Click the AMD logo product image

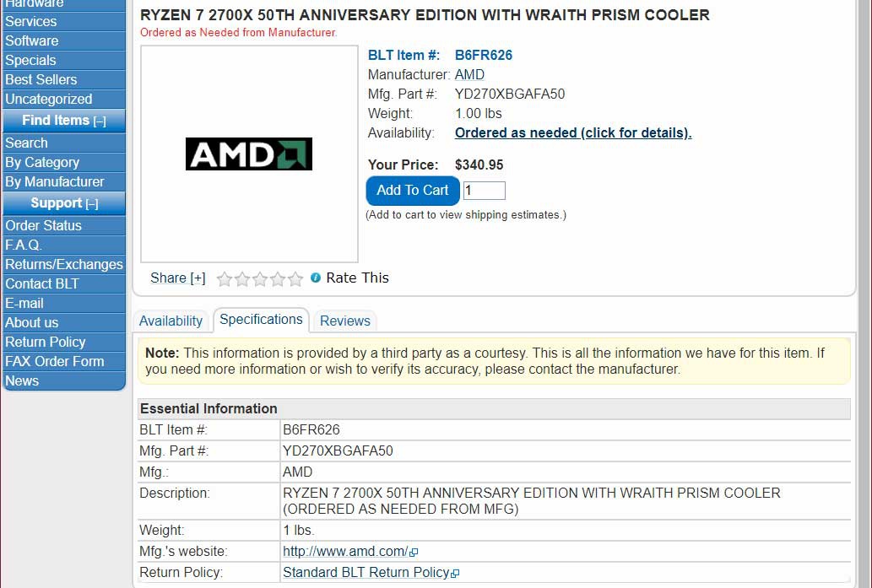(248, 154)
